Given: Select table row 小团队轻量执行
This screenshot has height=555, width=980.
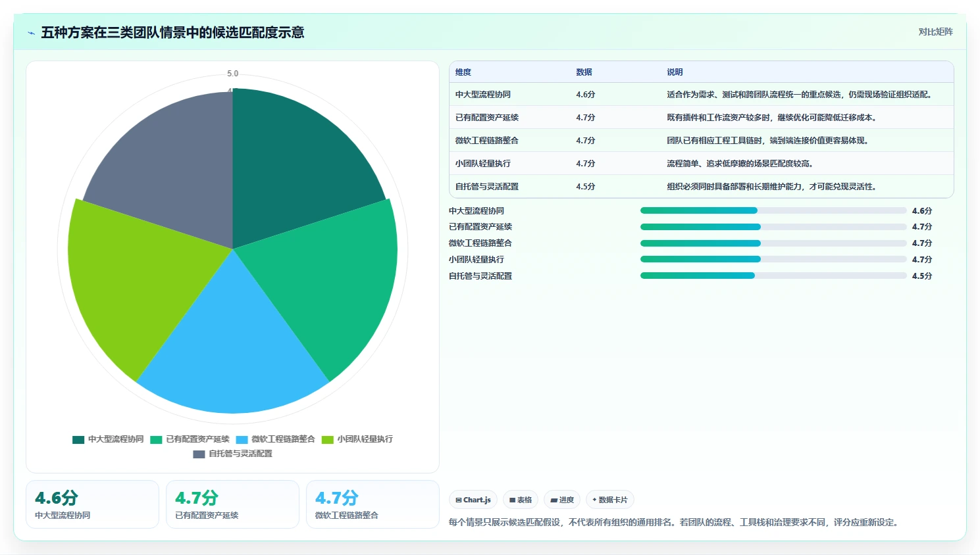Looking at the screenshot, I should 701,164.
